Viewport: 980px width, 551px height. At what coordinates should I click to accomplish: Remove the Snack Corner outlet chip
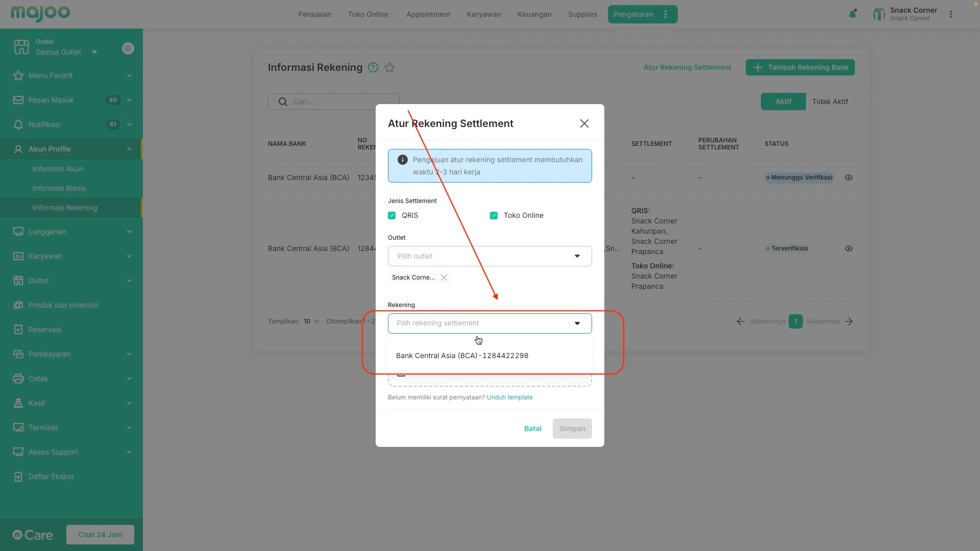444,278
